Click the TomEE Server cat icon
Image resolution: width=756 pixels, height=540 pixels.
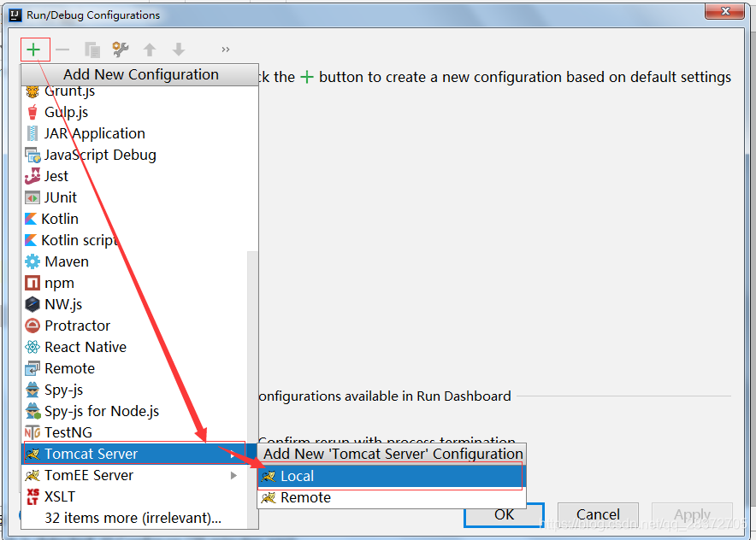(x=32, y=475)
